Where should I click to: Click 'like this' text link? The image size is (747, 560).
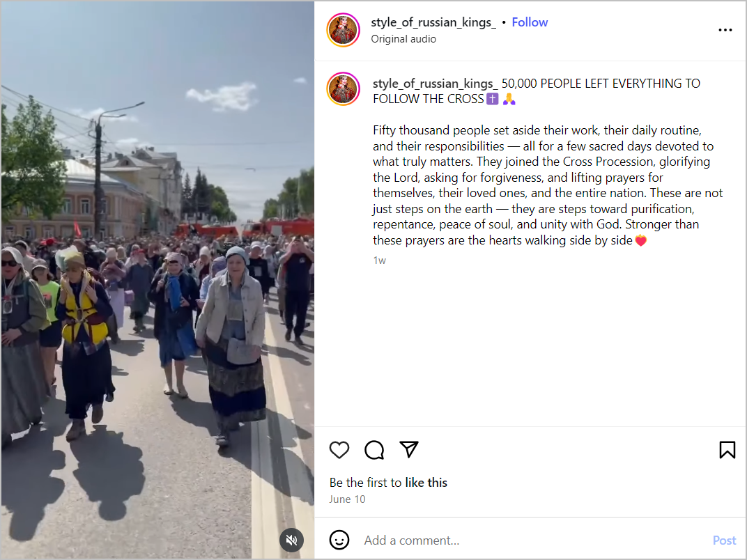tap(426, 483)
